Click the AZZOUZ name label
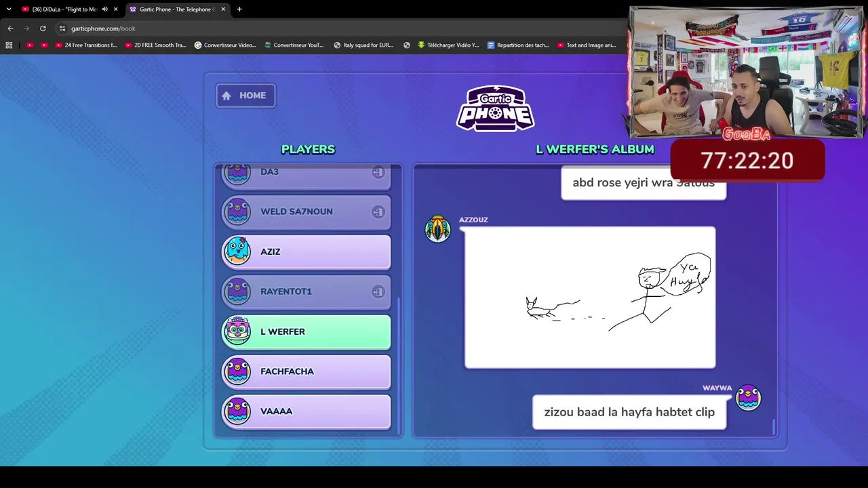Viewport: 868px width, 488px height. point(473,220)
